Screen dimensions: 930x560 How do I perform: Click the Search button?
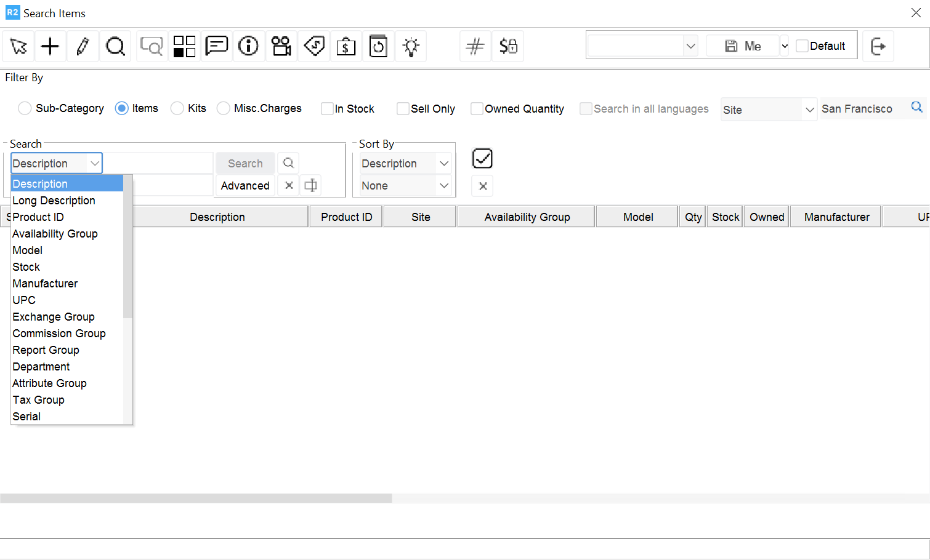[245, 163]
